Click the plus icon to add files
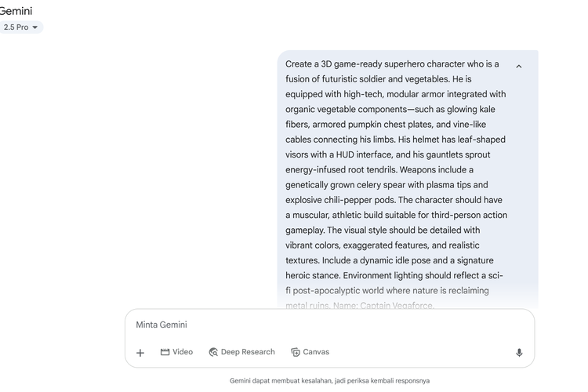588x392 pixels. pos(140,353)
